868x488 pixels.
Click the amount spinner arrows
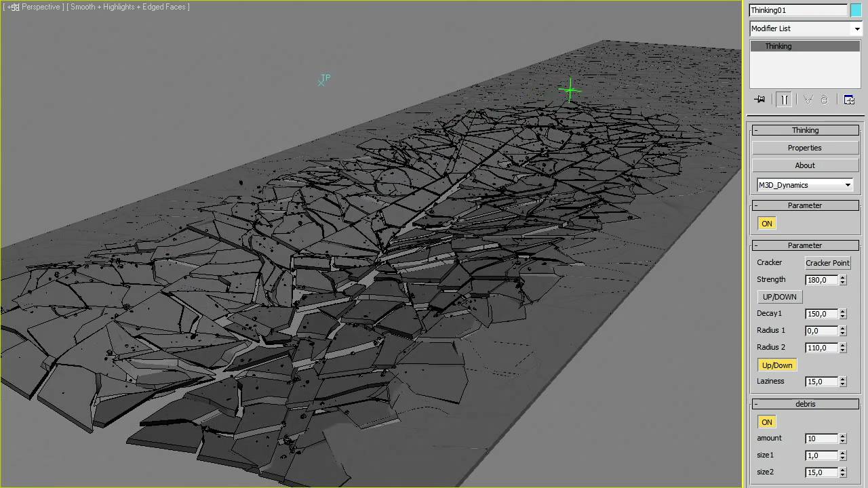coord(843,439)
